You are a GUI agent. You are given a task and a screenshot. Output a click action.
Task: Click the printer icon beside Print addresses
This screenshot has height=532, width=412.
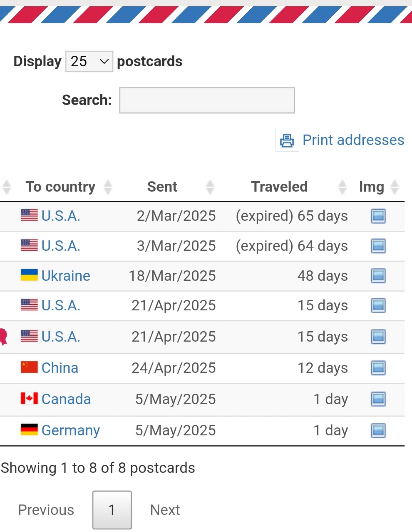coord(287,140)
